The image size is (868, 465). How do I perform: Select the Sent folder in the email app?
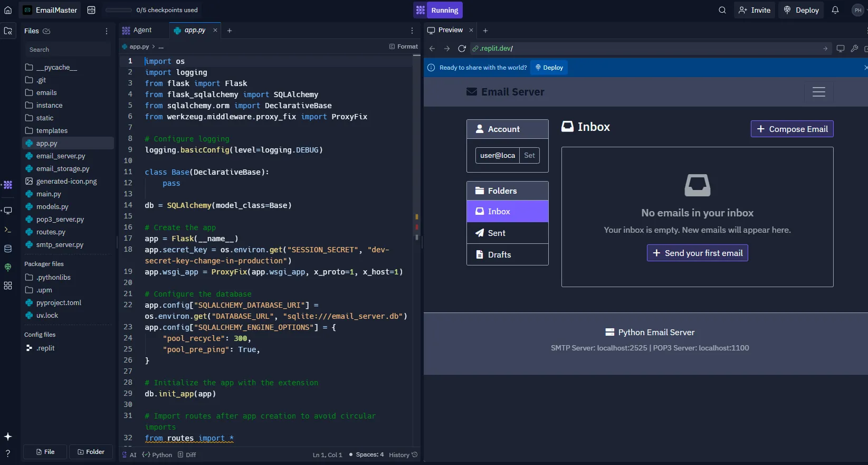[507, 233]
